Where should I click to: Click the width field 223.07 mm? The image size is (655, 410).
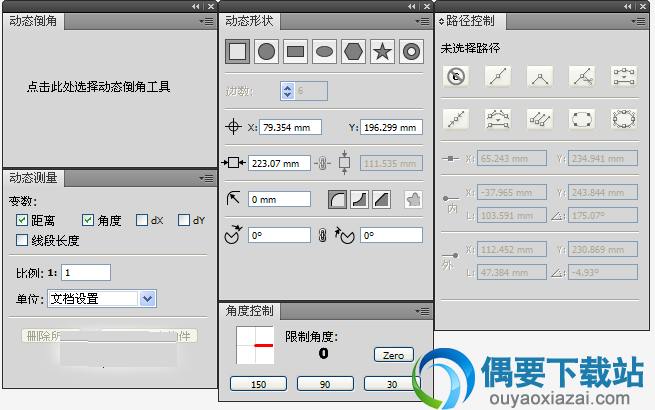[x=279, y=163]
